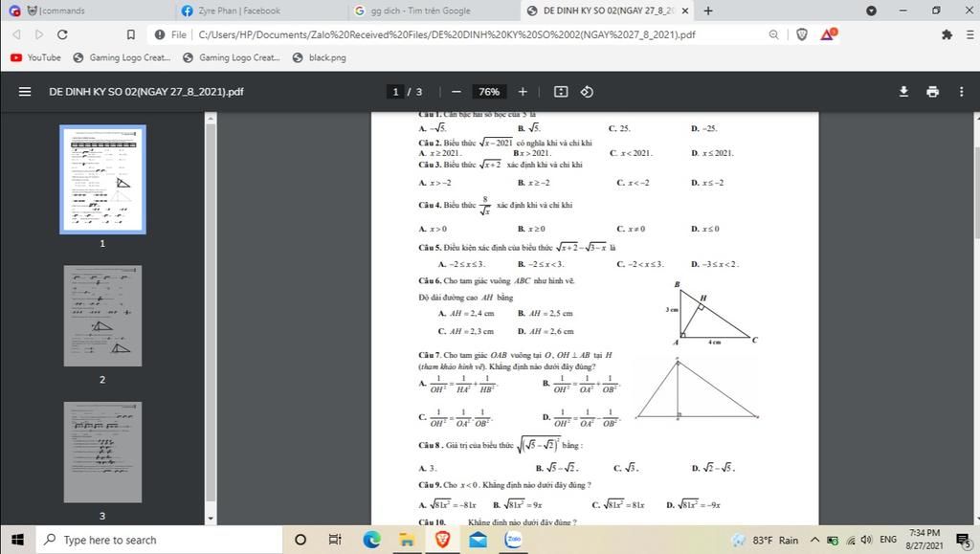Open the YouTube bookmark
Screen dimensions: 980x554
pyautogui.click(x=36, y=57)
